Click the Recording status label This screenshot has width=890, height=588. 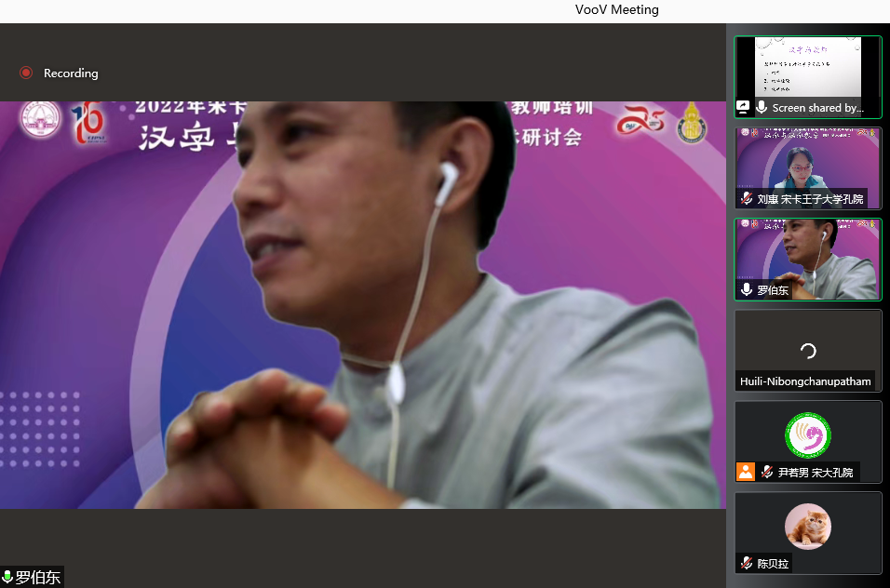[x=71, y=73]
